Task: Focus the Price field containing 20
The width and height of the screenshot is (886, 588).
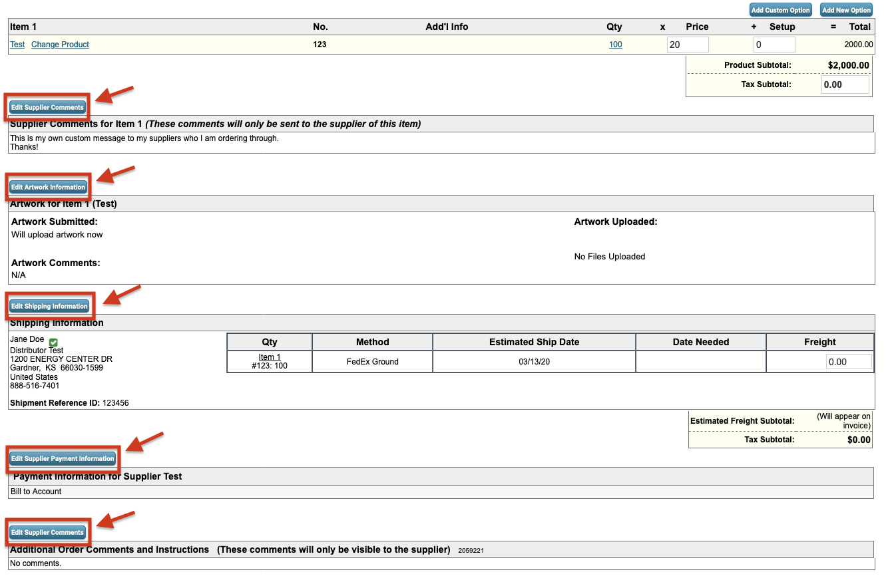Action: tap(688, 45)
